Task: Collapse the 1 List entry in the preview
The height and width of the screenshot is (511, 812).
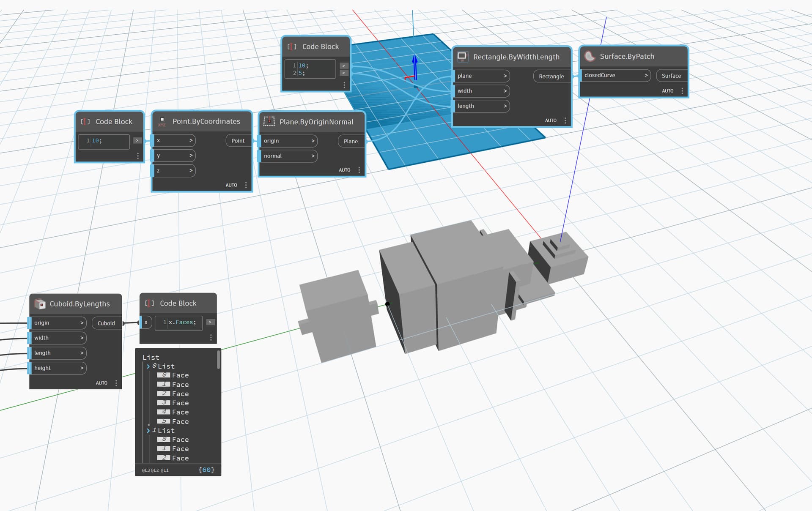Action: point(148,430)
